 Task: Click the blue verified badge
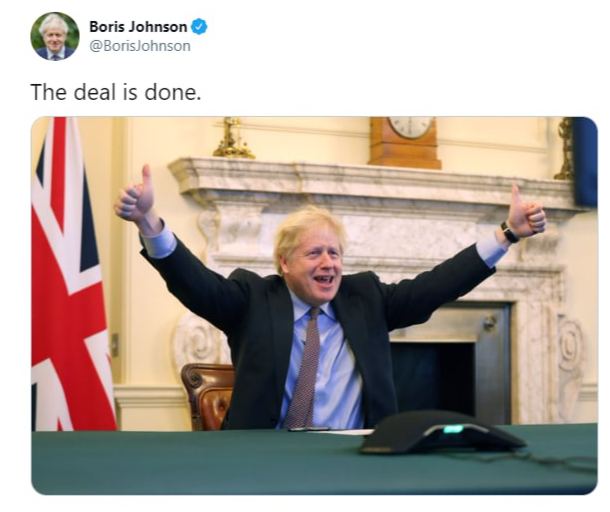(x=200, y=27)
